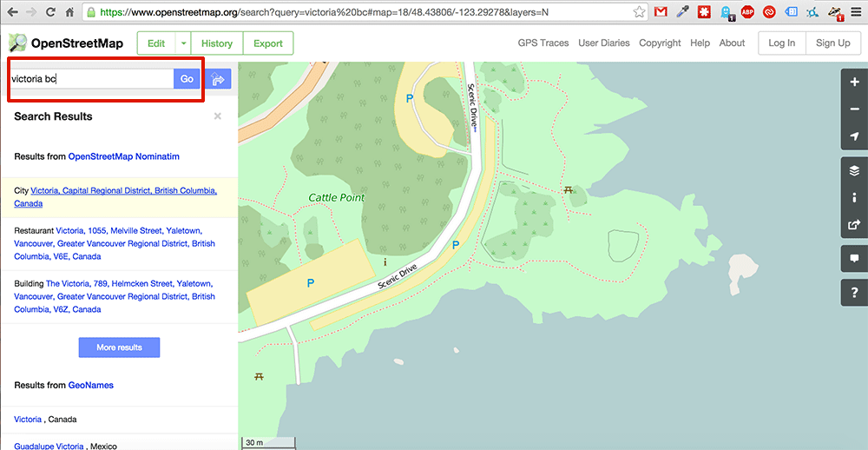The height and width of the screenshot is (450, 868).
Task: Open the About page
Action: point(732,43)
